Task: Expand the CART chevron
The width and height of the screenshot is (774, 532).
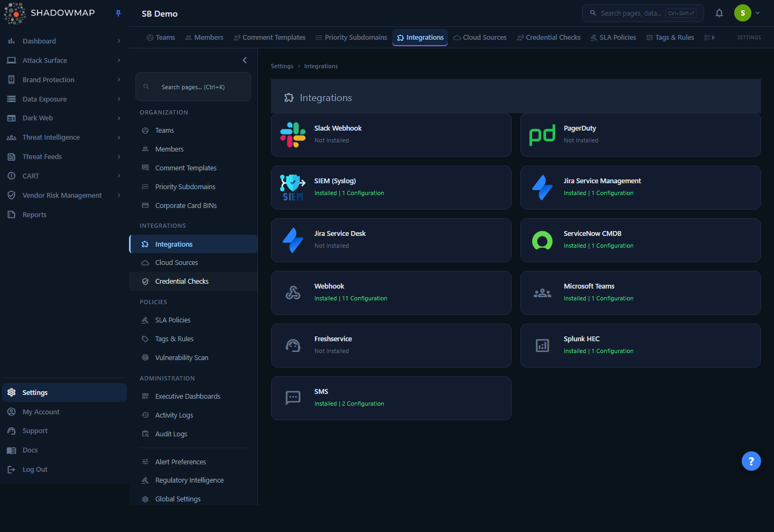Action: [x=119, y=176]
